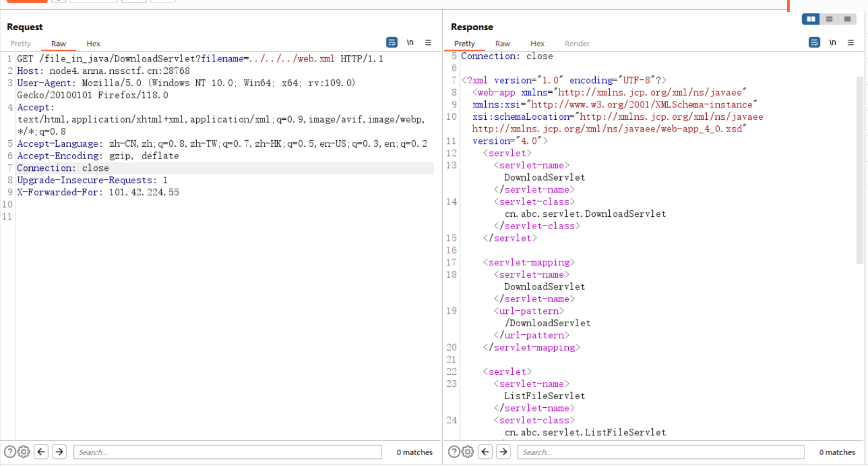
Task: Toggle non-printable \n characters in Response panel
Action: point(833,43)
